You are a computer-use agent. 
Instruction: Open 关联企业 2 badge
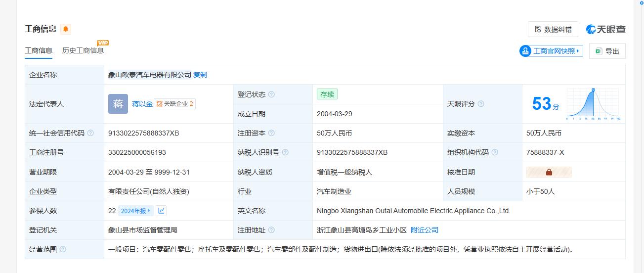tap(175, 104)
